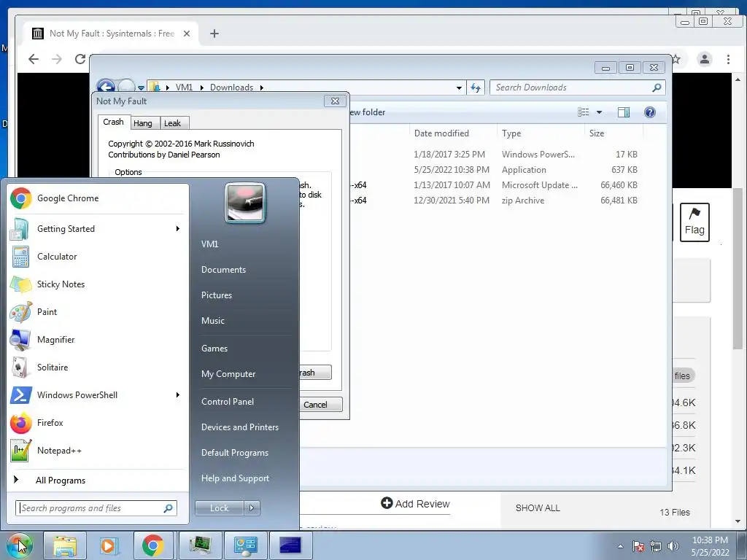
Task: Click the Action Center flag tray icon
Action: point(638,546)
